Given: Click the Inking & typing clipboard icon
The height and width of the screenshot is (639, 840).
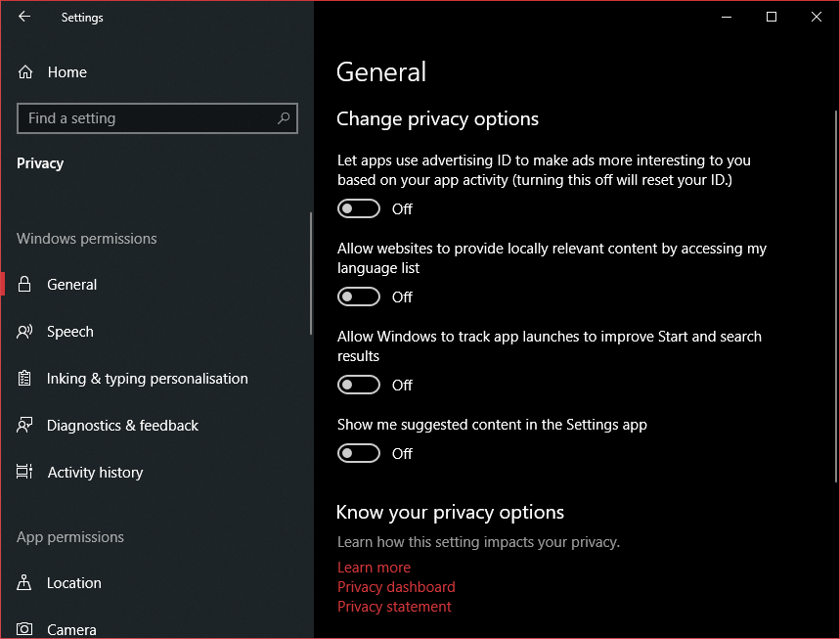Looking at the screenshot, I should click(x=24, y=378).
